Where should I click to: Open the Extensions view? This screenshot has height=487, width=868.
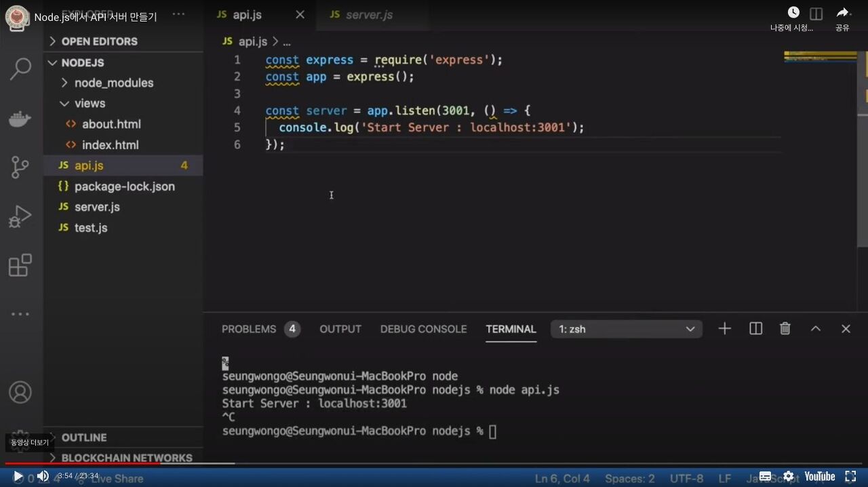point(20,265)
